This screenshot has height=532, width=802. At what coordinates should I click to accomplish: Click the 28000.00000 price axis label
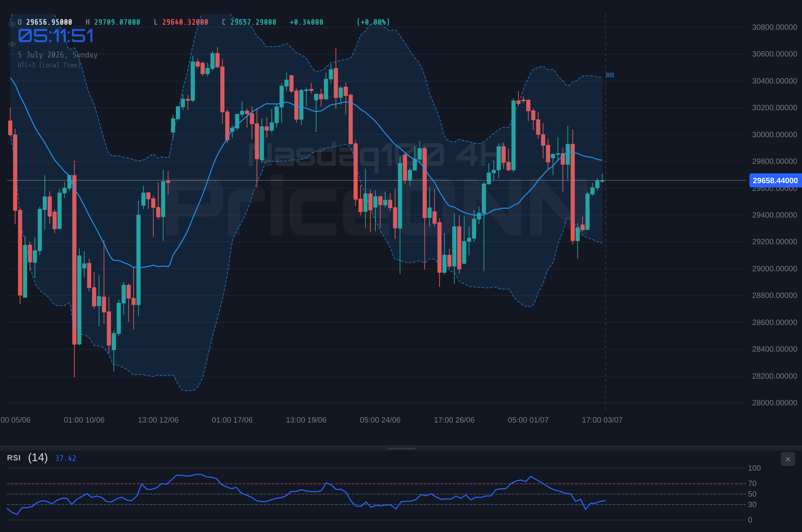(x=775, y=403)
